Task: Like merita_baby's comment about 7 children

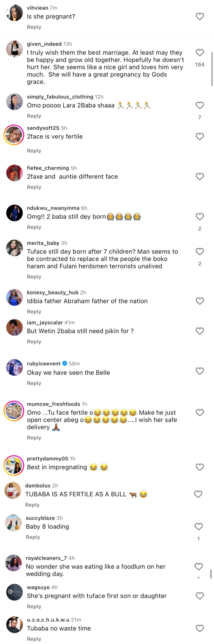Action: tap(200, 252)
